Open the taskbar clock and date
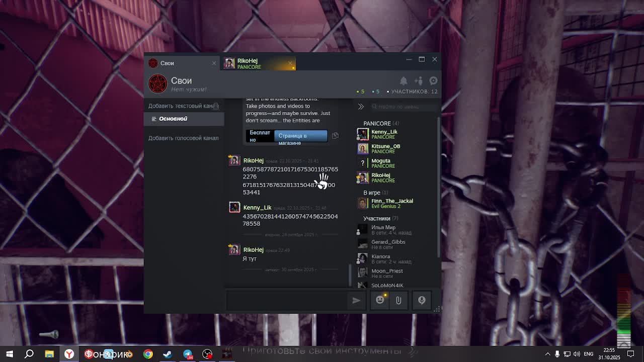This screenshot has height=362, width=644. (609, 354)
